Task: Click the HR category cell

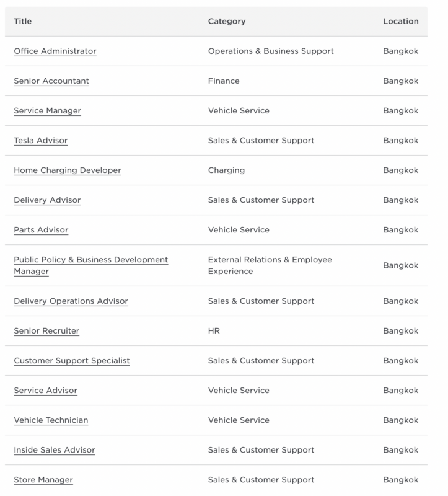Action: click(x=214, y=331)
